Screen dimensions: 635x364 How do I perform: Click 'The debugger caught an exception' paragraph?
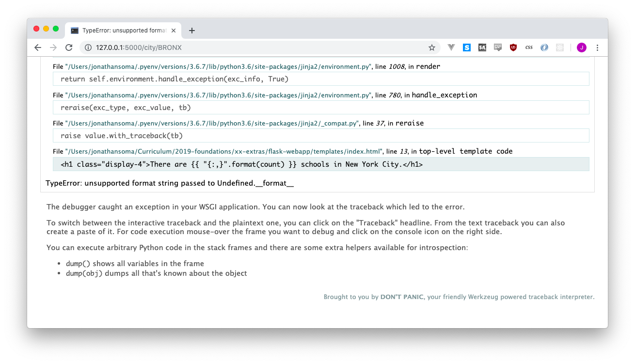(255, 207)
